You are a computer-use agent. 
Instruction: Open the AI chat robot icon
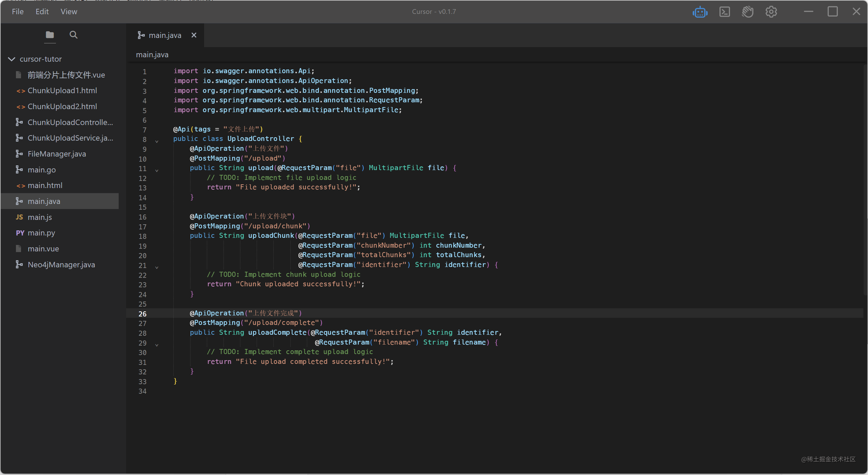click(x=700, y=12)
